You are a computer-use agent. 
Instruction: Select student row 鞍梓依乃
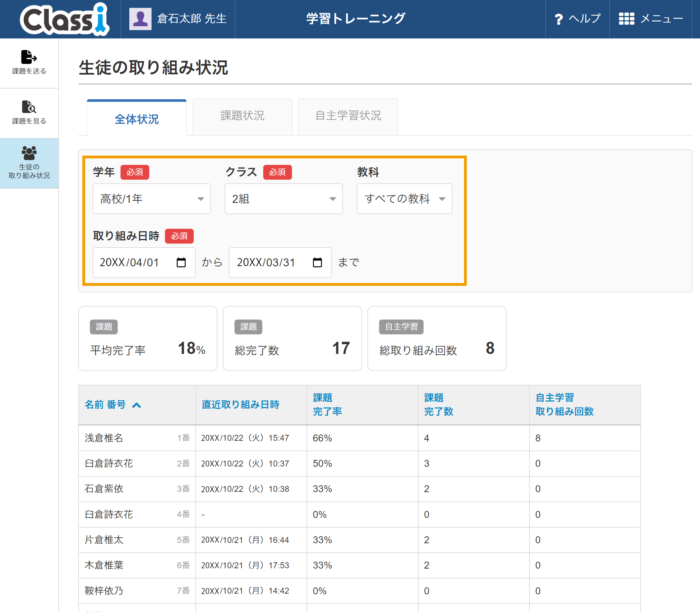(x=359, y=591)
